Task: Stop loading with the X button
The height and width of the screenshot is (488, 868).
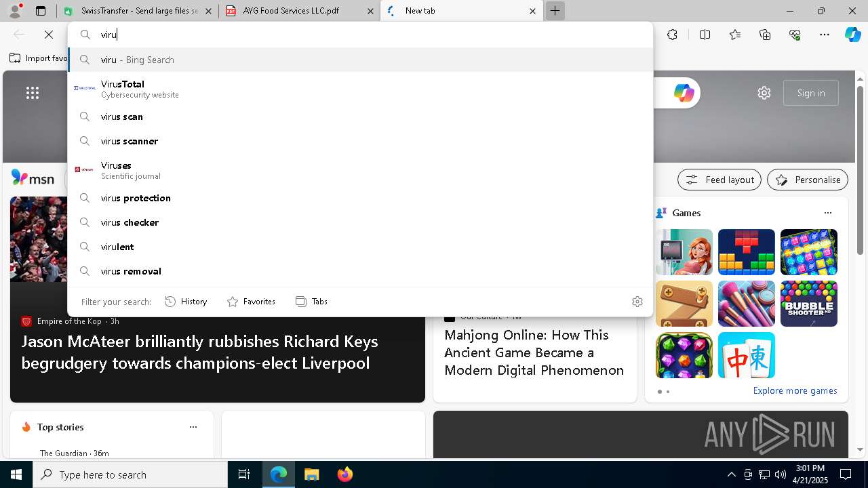Action: point(49,35)
